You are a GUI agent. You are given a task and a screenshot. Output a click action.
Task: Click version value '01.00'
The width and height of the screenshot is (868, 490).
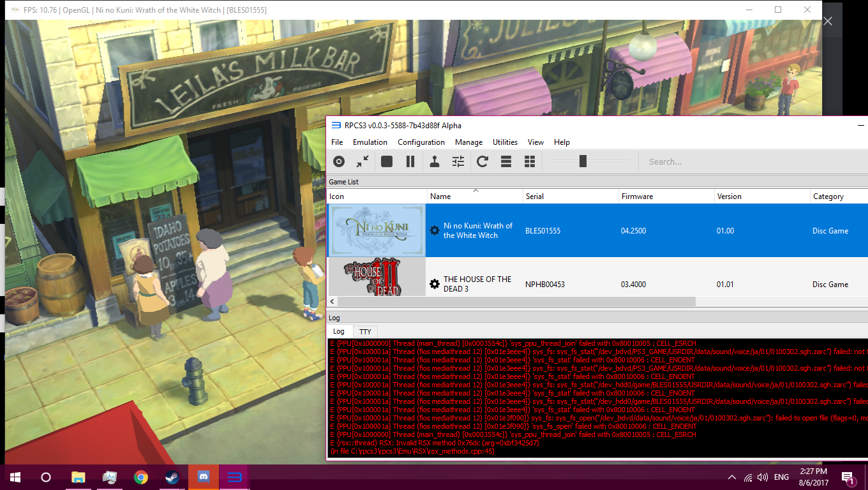point(726,231)
